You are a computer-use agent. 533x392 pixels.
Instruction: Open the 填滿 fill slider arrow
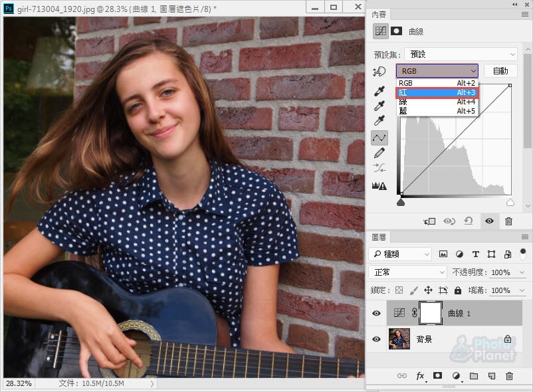click(522, 290)
